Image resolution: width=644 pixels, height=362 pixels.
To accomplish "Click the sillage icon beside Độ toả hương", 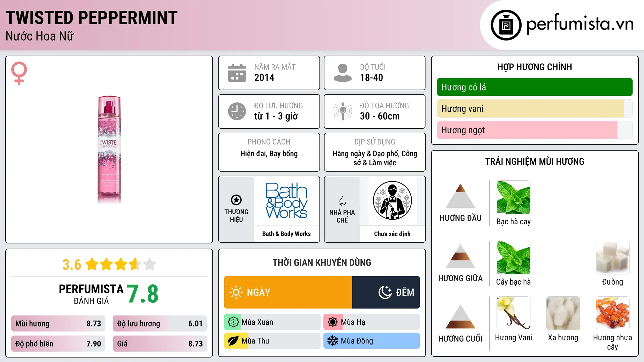I will click(343, 111).
